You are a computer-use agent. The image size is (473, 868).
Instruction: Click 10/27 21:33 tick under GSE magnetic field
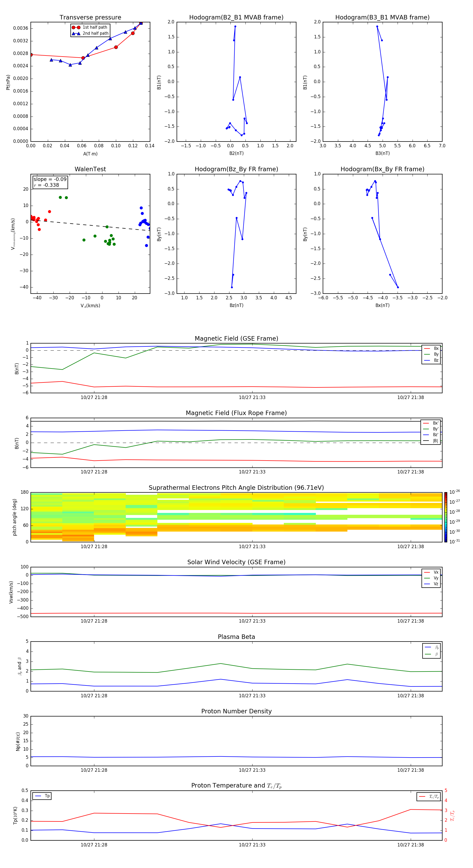click(252, 398)
